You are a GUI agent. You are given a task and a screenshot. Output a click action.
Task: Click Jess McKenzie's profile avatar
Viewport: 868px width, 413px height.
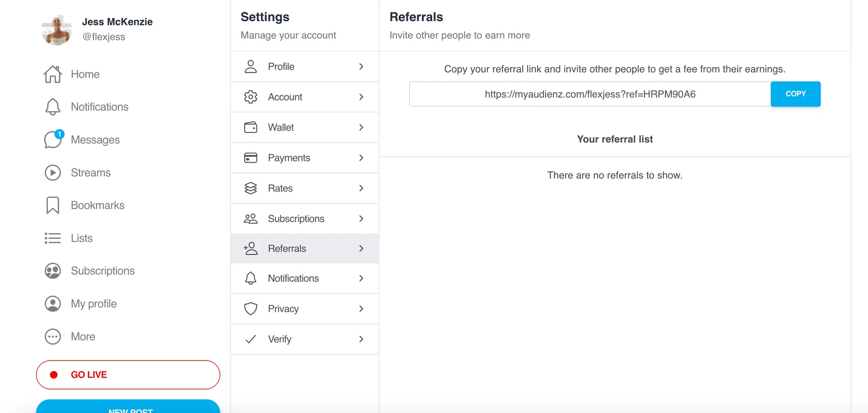pos(57,30)
